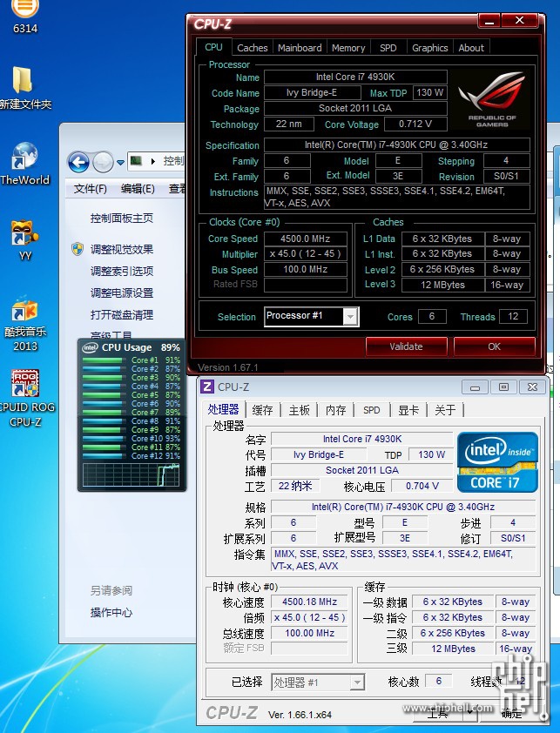560x733 pixels.
Task: Select the 处理器 tab in Chinese CPU-Z
Action: coord(224,409)
